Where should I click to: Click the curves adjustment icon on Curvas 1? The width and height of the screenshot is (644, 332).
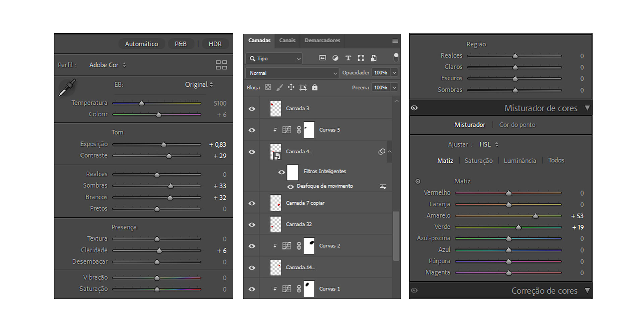point(287,289)
